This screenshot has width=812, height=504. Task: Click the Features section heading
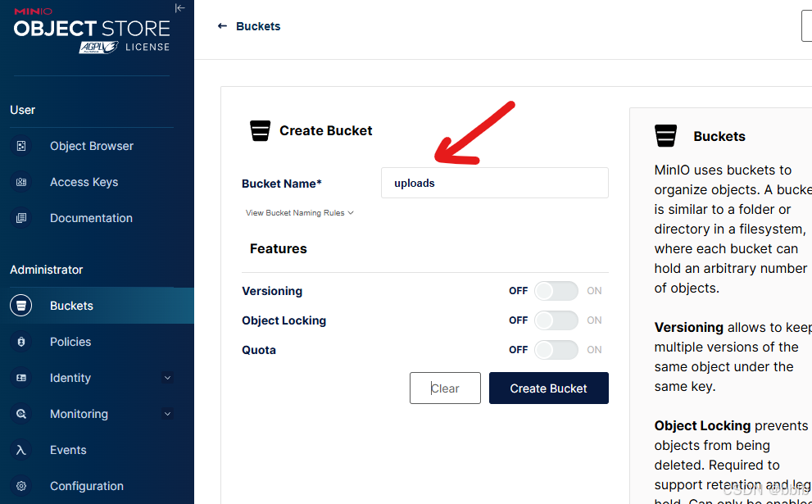pos(278,248)
